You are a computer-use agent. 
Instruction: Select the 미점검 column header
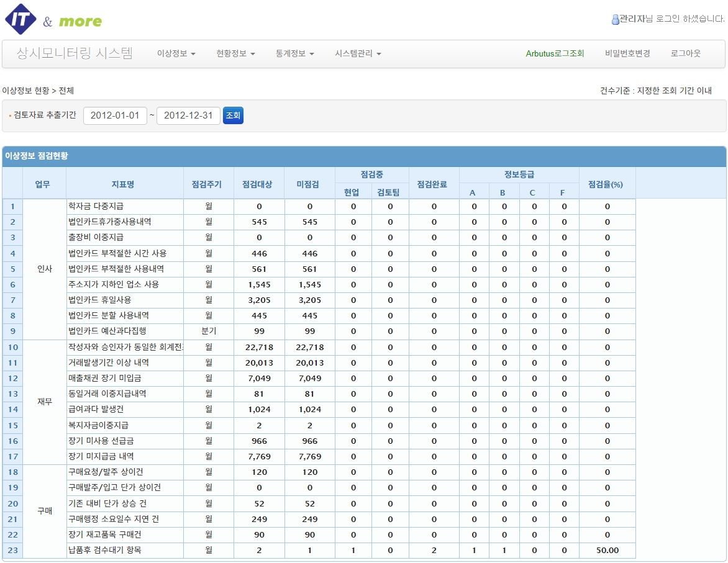(310, 184)
